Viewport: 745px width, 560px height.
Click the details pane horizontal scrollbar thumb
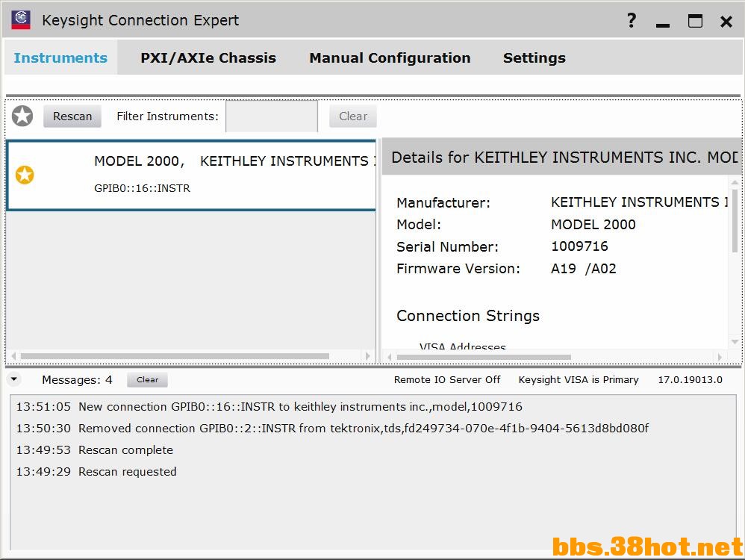click(484, 357)
